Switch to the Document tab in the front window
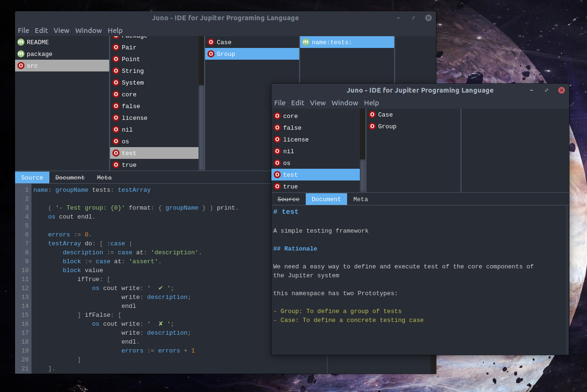The image size is (587, 392). pos(326,199)
